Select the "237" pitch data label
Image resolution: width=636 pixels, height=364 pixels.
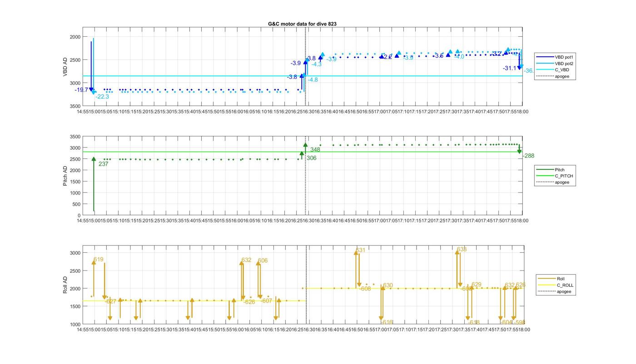click(103, 164)
